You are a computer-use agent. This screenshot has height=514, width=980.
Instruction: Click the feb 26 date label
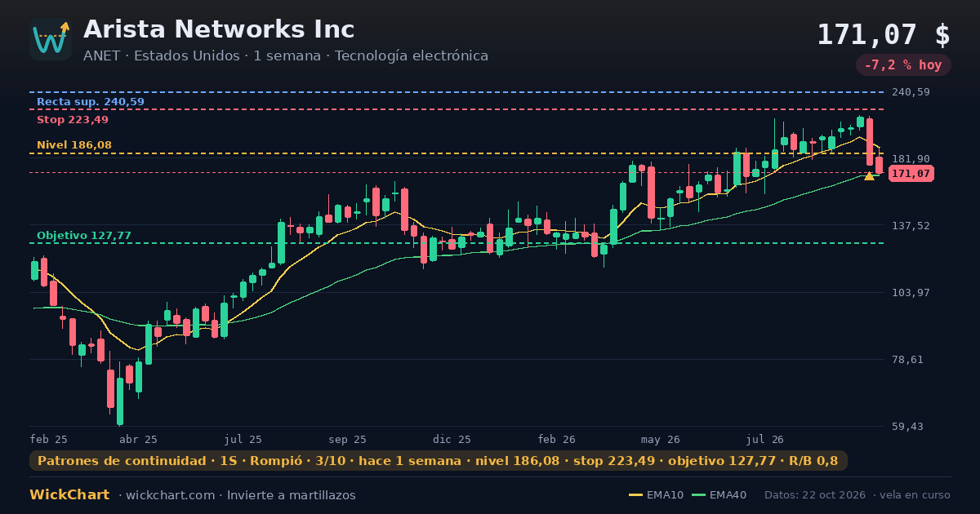tap(557, 439)
